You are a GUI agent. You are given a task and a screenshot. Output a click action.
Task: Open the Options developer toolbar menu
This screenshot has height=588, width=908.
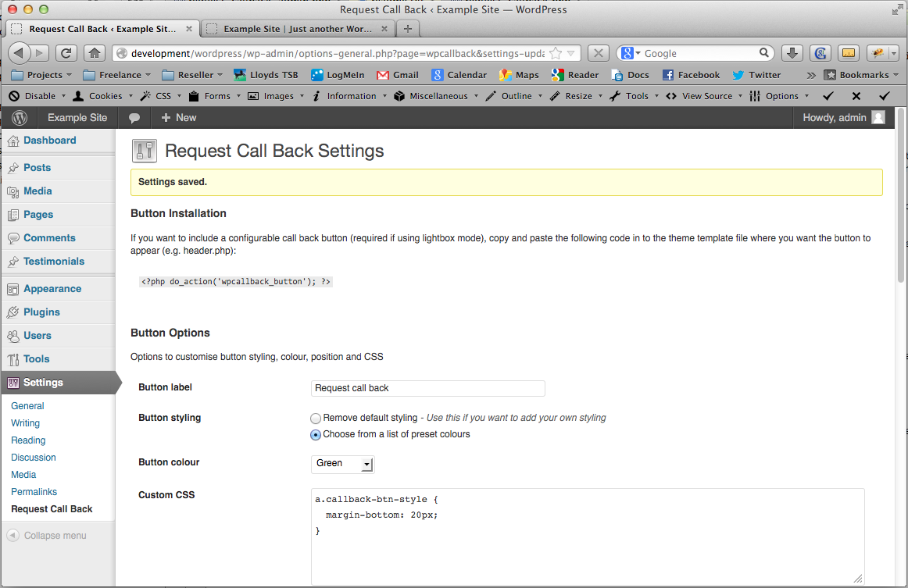click(779, 96)
